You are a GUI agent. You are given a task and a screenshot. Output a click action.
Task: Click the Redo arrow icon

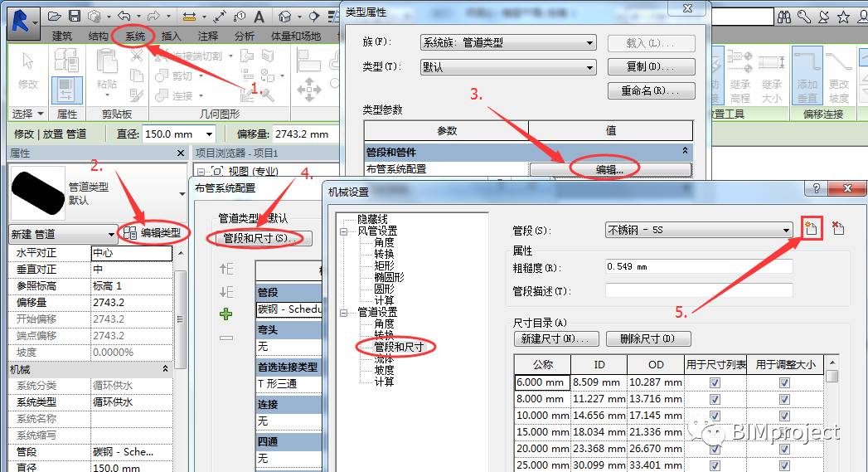pos(153,17)
